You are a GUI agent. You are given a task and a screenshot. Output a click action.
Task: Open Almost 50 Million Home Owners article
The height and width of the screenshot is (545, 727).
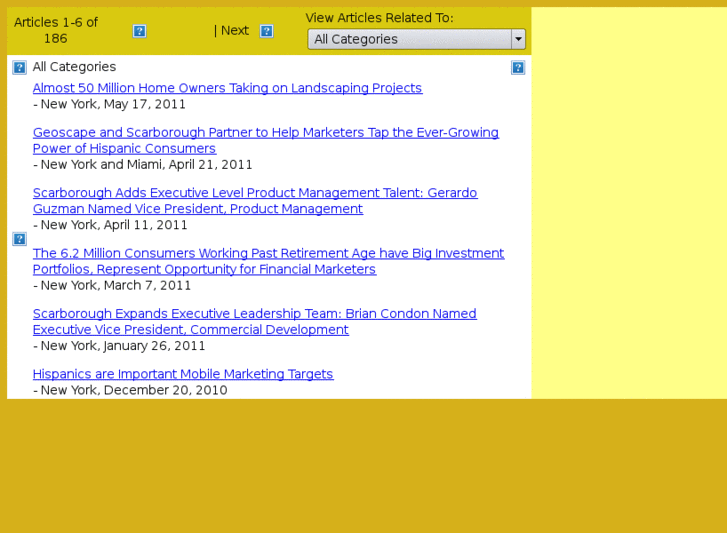(227, 88)
